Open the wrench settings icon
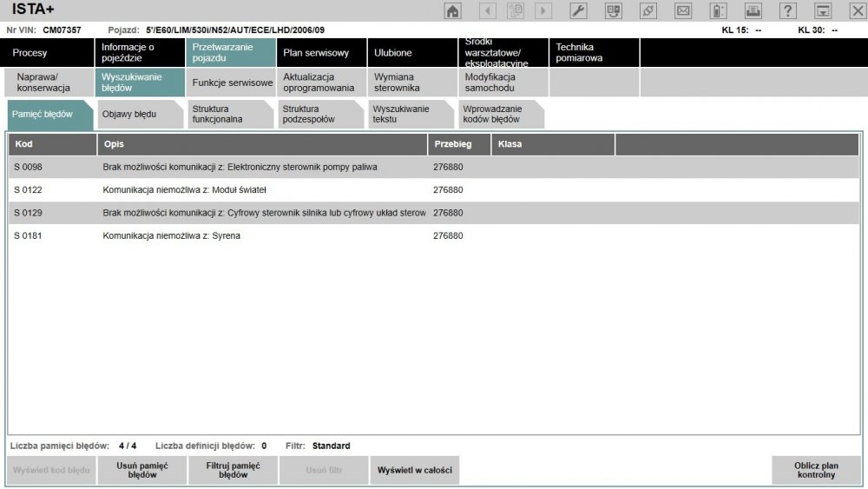868x489 pixels. point(579,10)
